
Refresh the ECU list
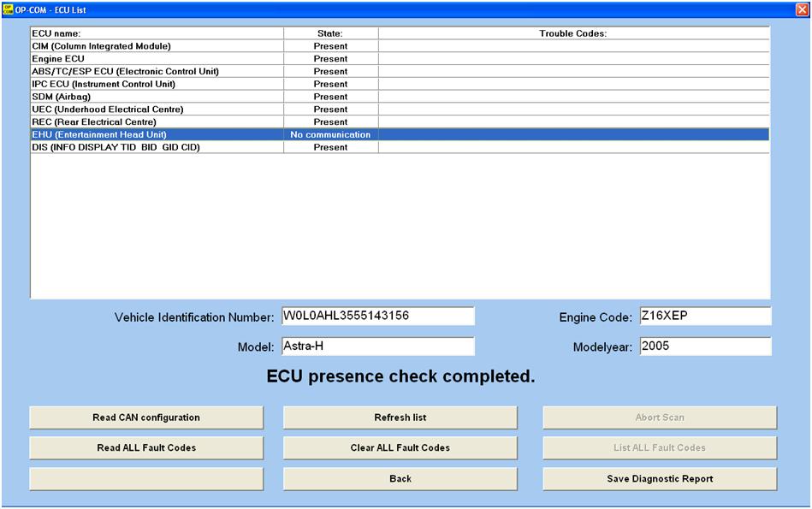pos(400,417)
